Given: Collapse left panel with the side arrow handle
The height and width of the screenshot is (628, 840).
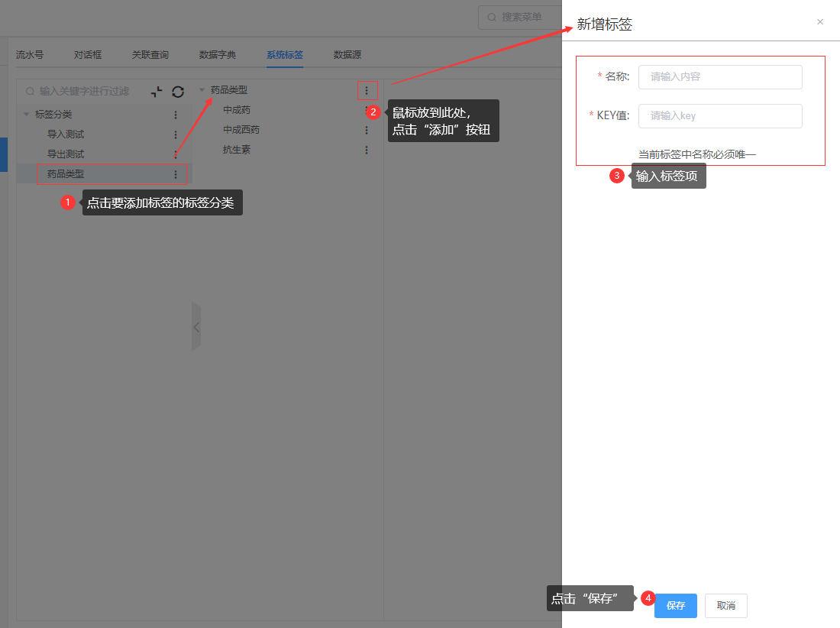Looking at the screenshot, I should click(196, 326).
